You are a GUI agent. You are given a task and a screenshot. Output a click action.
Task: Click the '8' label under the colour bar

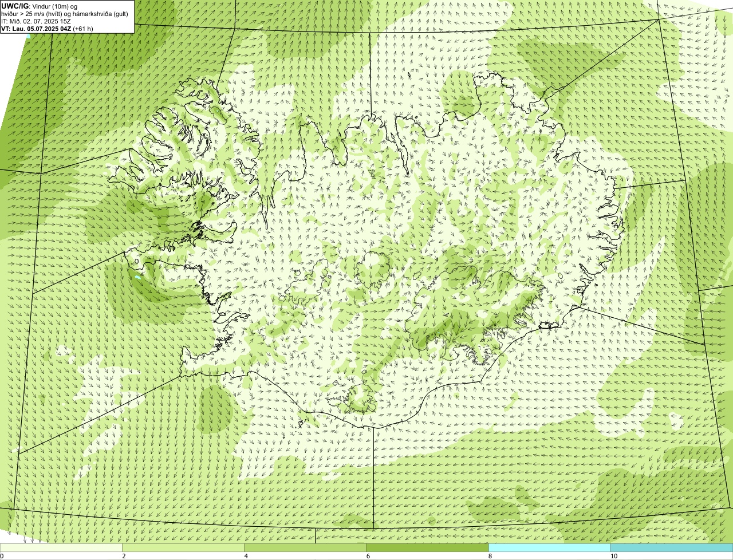point(490,556)
